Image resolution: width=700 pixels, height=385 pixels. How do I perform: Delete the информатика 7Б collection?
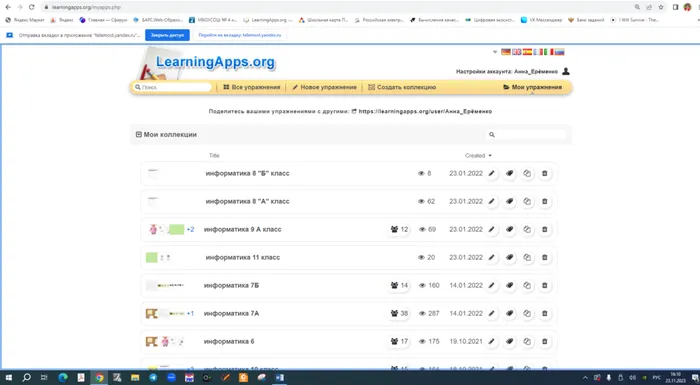545,285
